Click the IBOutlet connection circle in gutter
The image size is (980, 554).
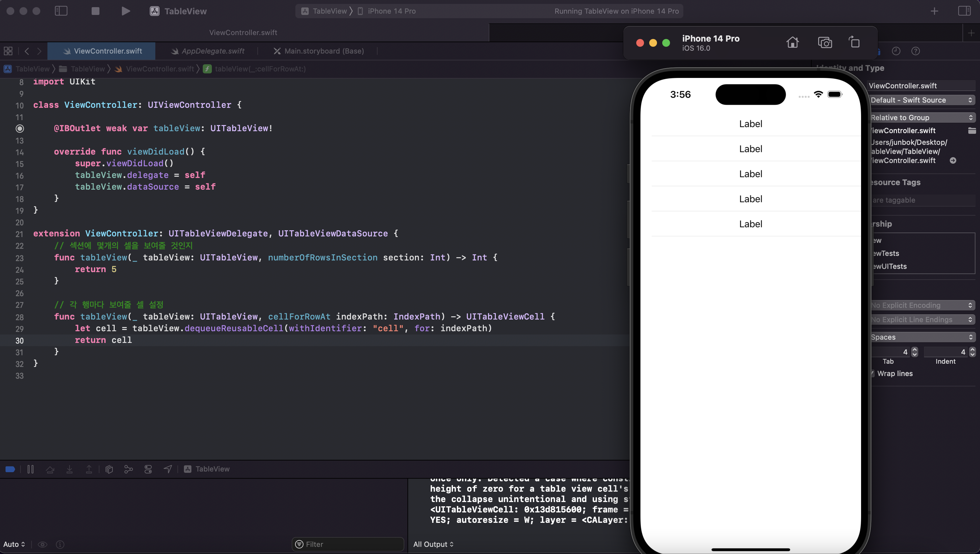(20, 129)
